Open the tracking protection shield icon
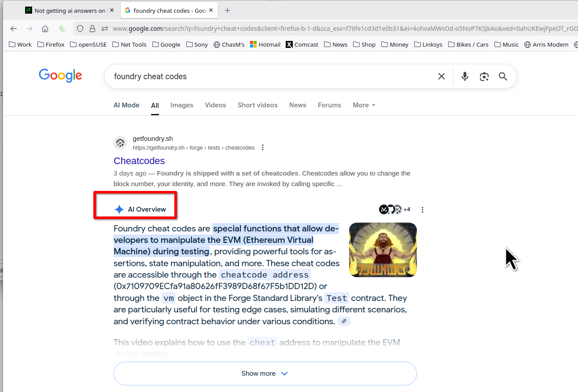This screenshot has width=578, height=392. pos(80,29)
